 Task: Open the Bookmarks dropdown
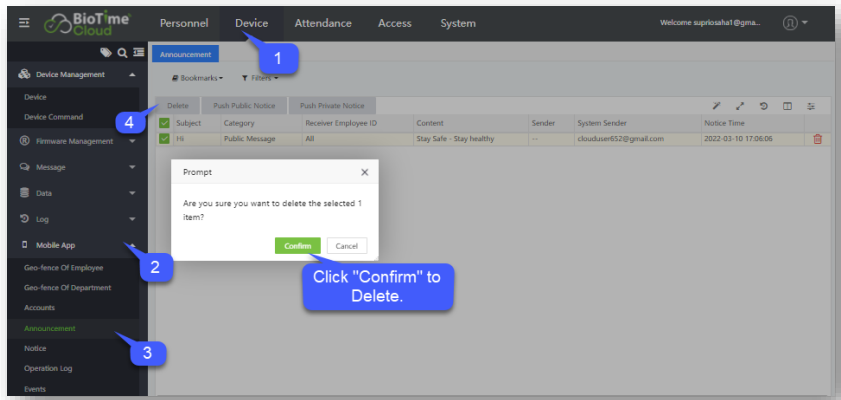click(196, 77)
